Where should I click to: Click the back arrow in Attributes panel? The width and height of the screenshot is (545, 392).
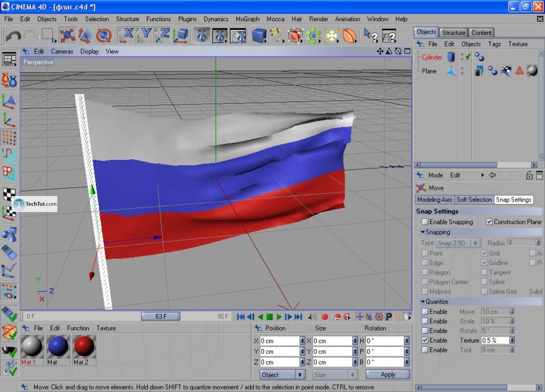point(493,175)
